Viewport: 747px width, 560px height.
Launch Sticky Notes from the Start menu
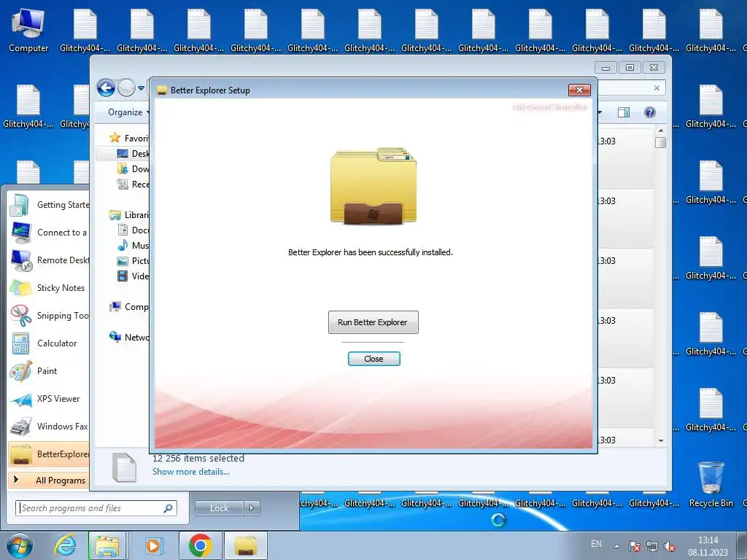coord(49,287)
